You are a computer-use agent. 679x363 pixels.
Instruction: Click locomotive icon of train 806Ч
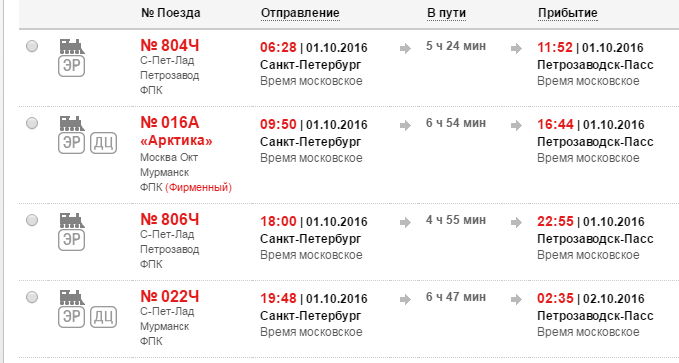click(72, 220)
